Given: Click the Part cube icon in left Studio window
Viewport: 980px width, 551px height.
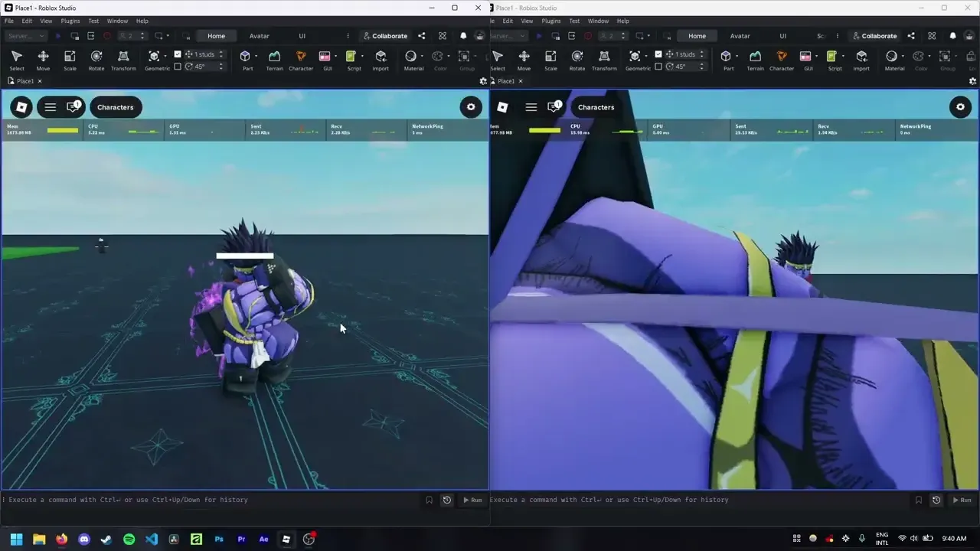Looking at the screenshot, I should pyautogui.click(x=245, y=56).
